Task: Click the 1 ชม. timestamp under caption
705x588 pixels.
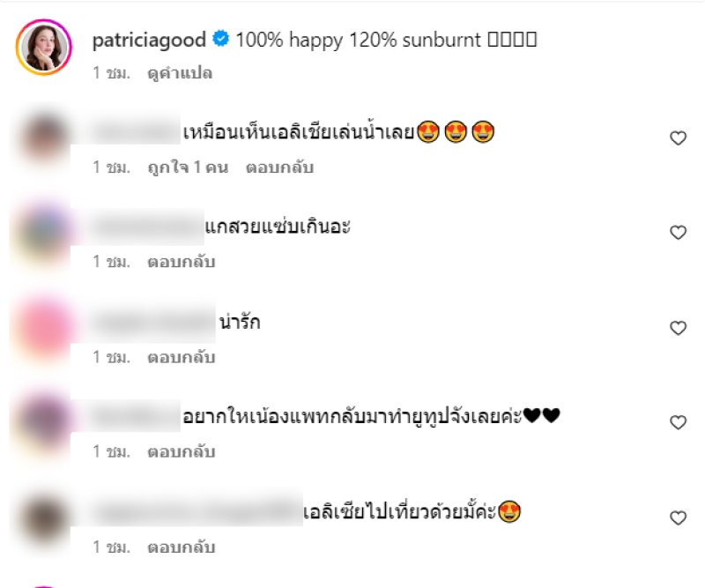Action: coord(111,73)
